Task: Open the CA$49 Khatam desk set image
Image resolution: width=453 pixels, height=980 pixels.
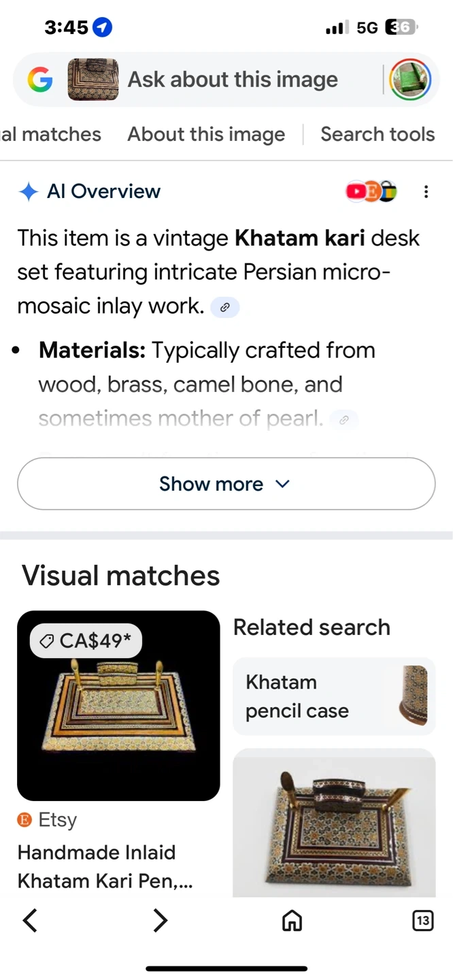Action: coord(118,705)
